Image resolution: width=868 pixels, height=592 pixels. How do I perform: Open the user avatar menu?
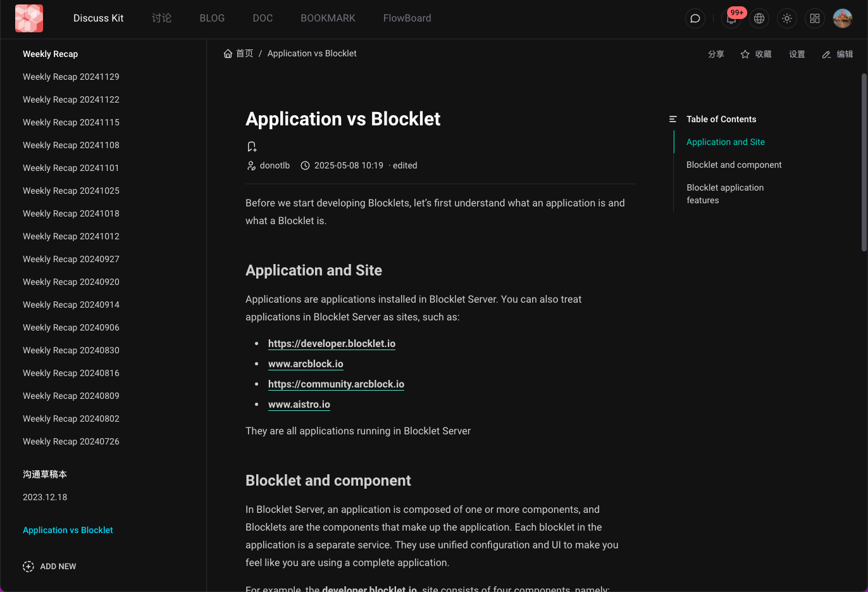point(843,18)
